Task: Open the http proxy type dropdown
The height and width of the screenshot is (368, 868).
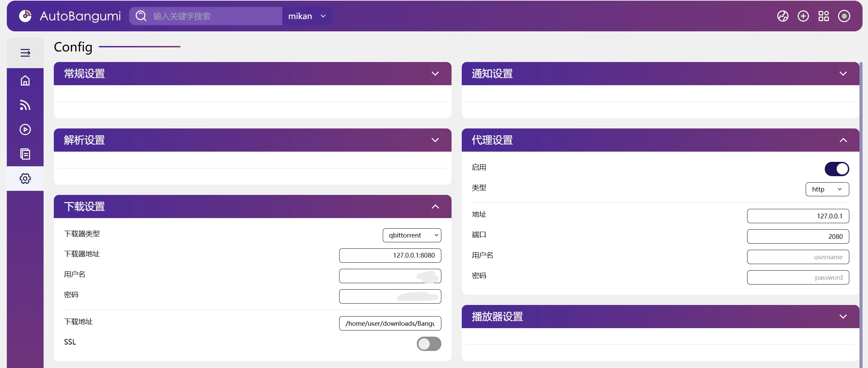Action: 827,189
